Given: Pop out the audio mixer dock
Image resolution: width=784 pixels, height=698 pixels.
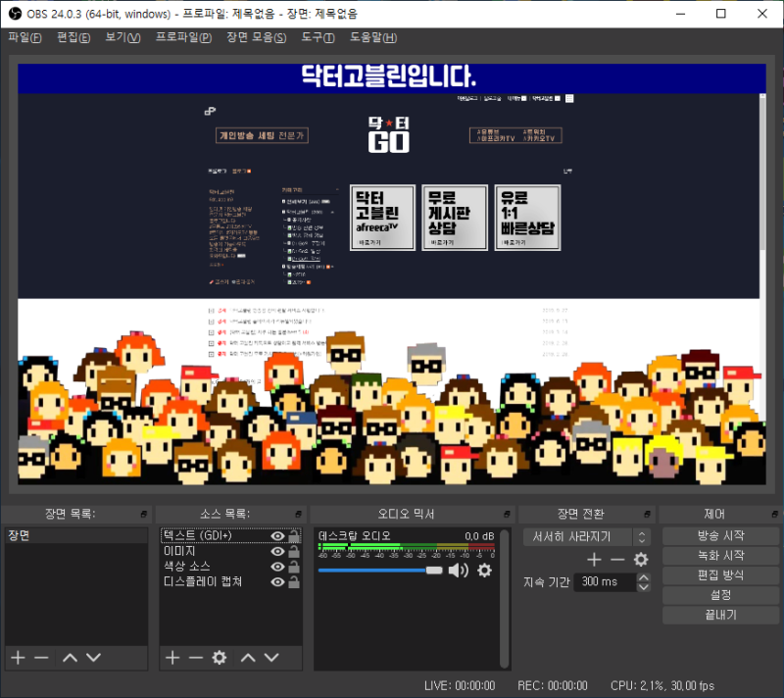Looking at the screenshot, I should pyautogui.click(x=507, y=514).
